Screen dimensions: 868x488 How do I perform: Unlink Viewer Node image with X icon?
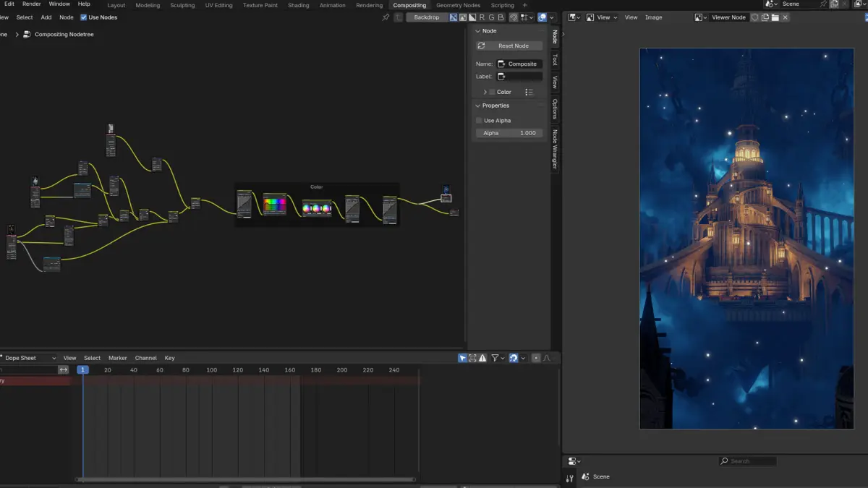[785, 17]
